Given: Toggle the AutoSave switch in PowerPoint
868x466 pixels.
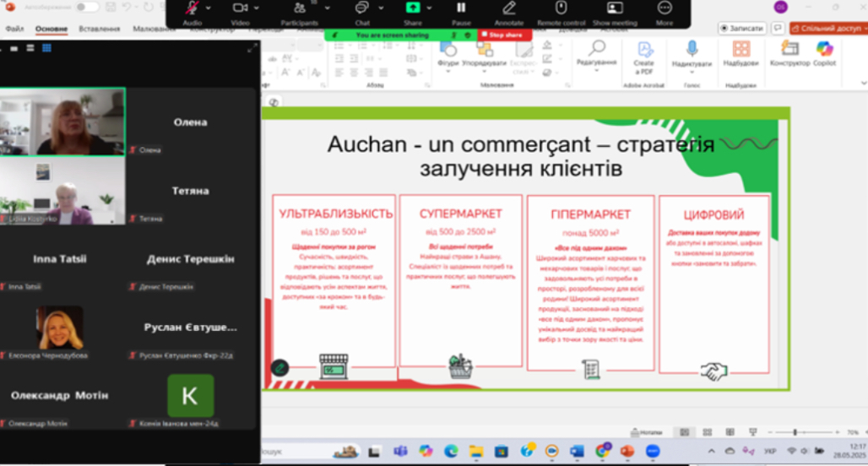Looking at the screenshot, I should (87, 8).
